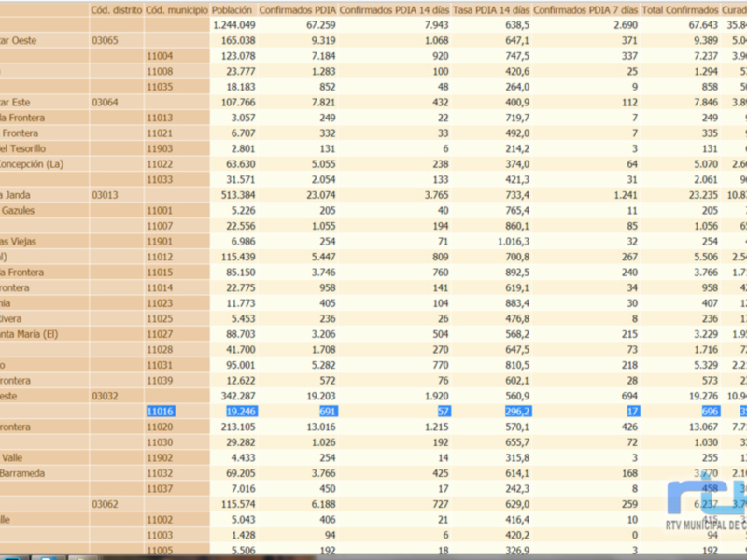Click the Confirmados PDIA 7 días header
The width and height of the screenshot is (747, 560).
pyautogui.click(x=586, y=9)
